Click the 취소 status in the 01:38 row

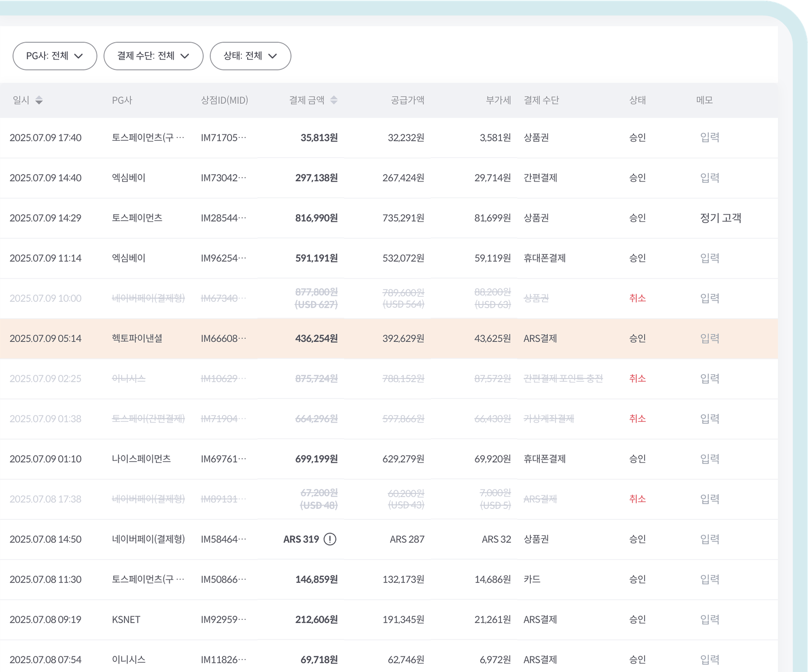(637, 419)
